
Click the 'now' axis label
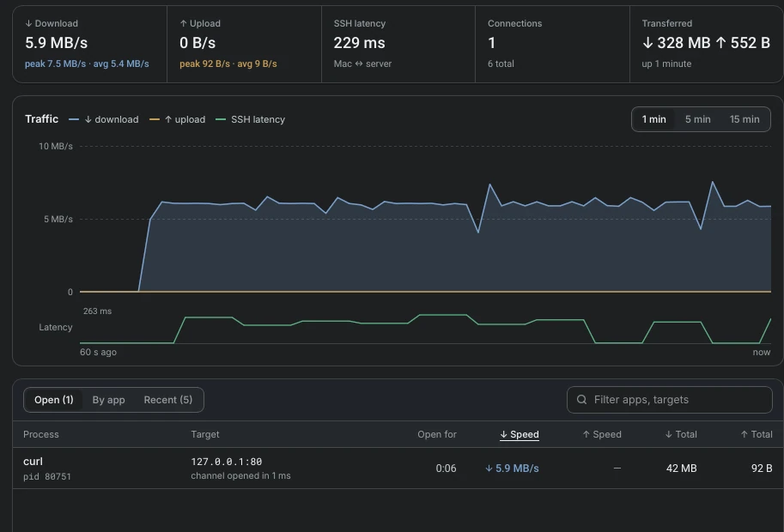[x=762, y=352]
